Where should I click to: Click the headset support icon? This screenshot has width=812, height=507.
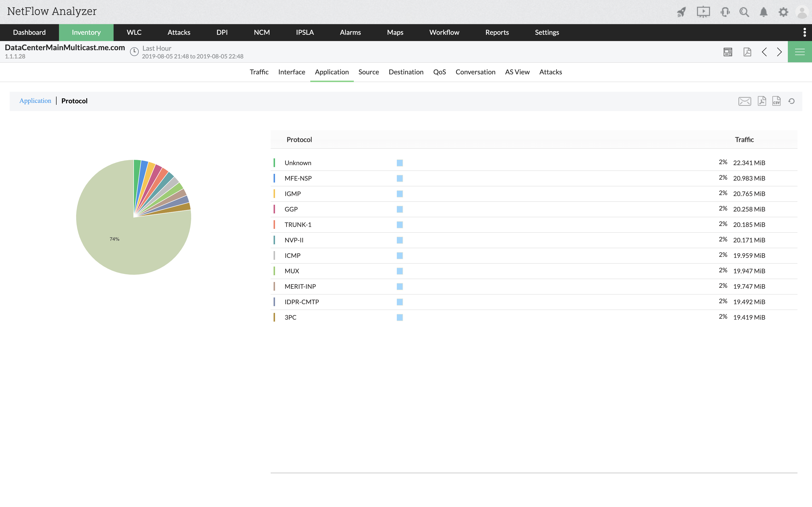tap(725, 12)
